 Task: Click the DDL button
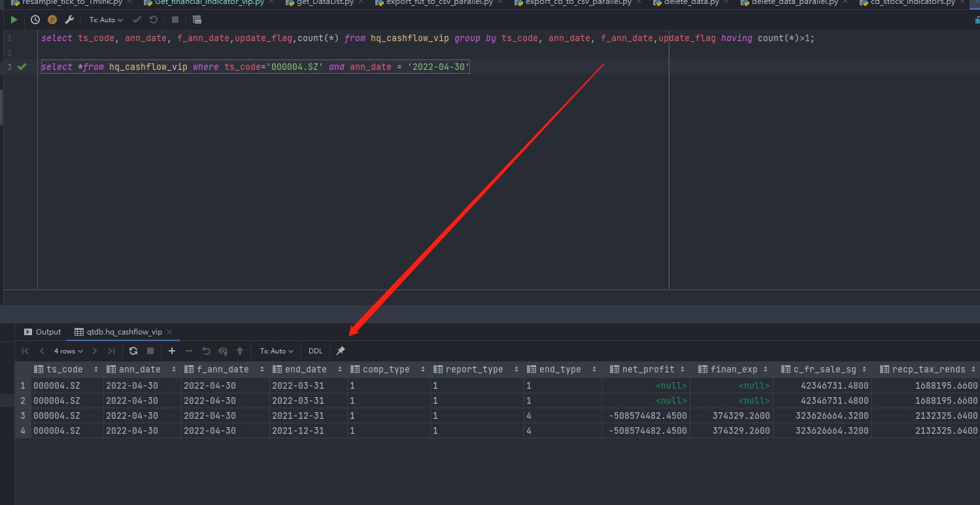coord(316,351)
